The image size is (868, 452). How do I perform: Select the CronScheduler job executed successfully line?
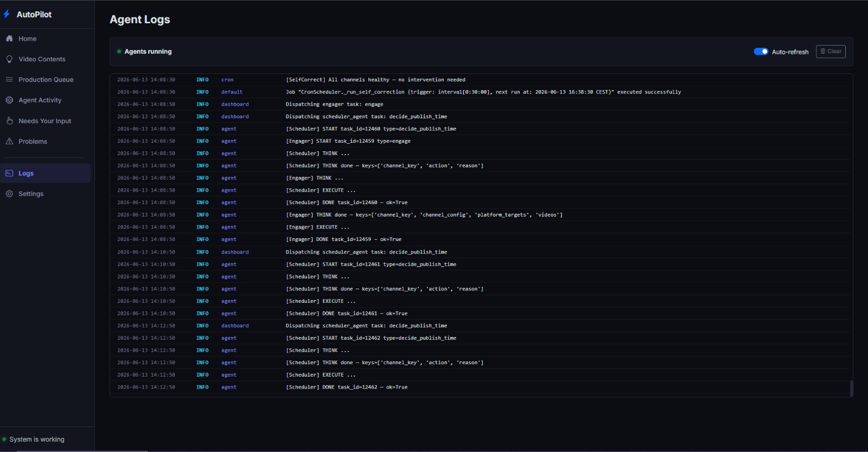(483, 92)
